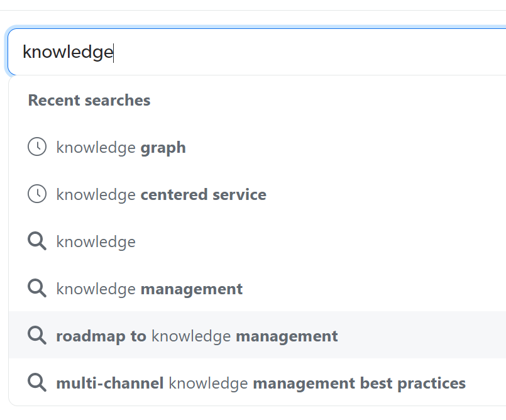
Task: Click the magnifier icon beside roadmap to knowledge management
Action: point(37,335)
